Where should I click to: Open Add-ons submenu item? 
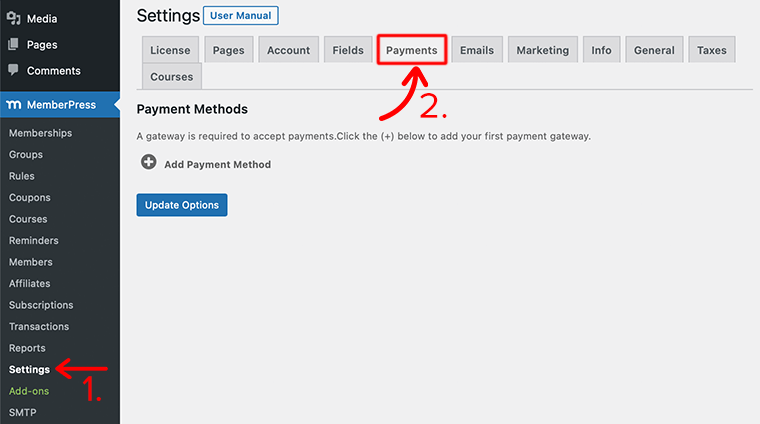coord(29,391)
